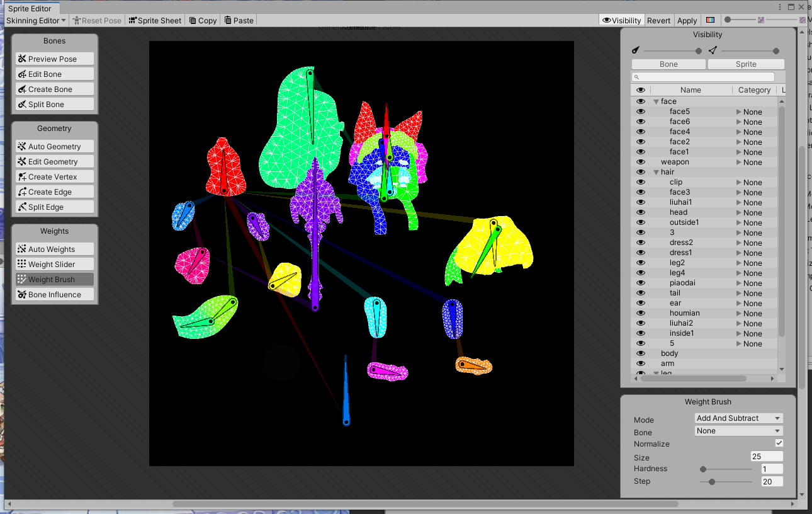Image resolution: width=812 pixels, height=514 pixels.
Task: Select the Bone Influence tool
Action: coord(54,294)
